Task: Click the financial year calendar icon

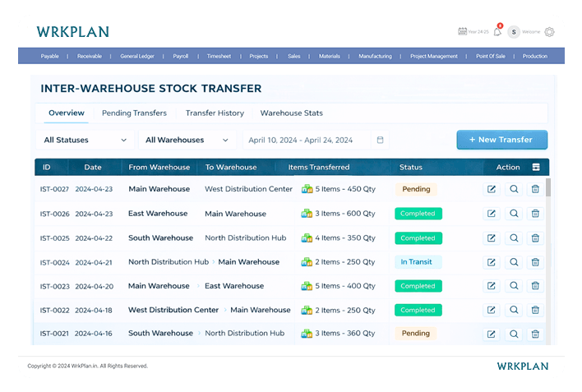Action: pyautogui.click(x=462, y=31)
